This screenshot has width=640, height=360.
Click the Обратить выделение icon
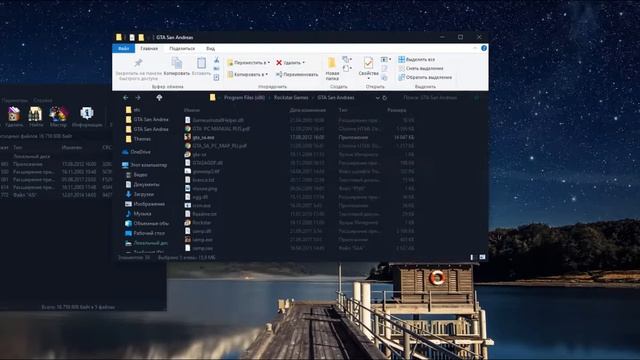coord(402,77)
